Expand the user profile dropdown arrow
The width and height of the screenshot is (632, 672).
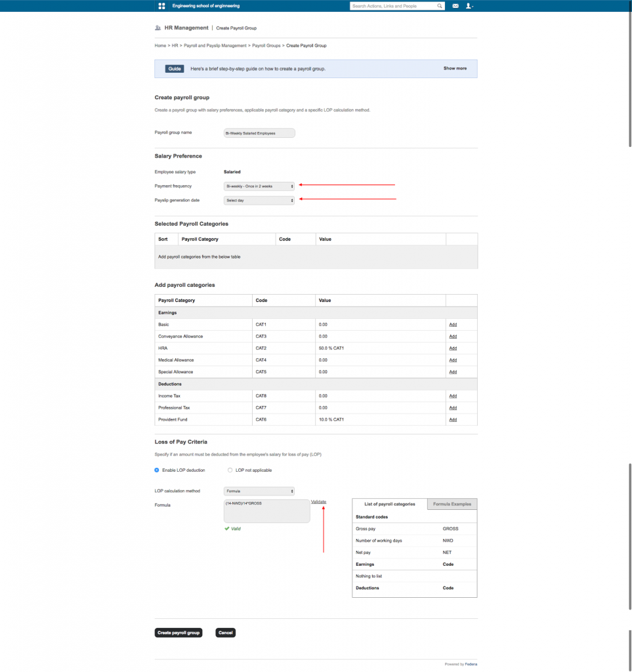(x=474, y=6)
